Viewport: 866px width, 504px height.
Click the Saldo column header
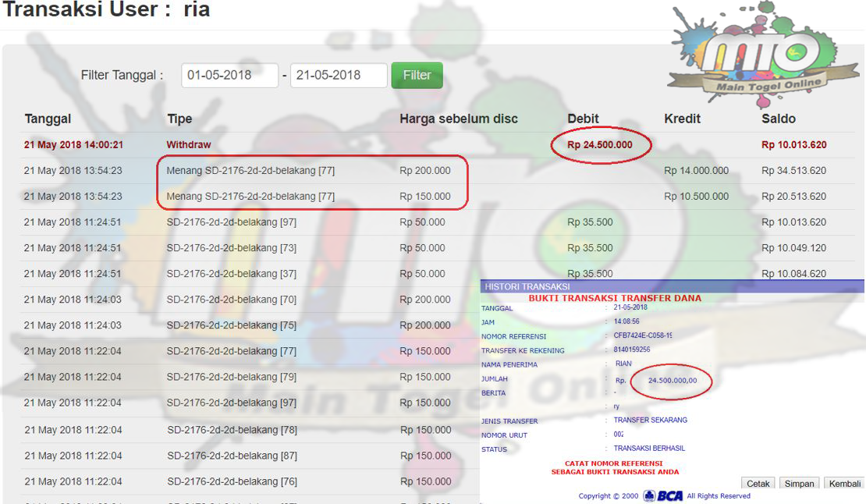pyautogui.click(x=778, y=119)
